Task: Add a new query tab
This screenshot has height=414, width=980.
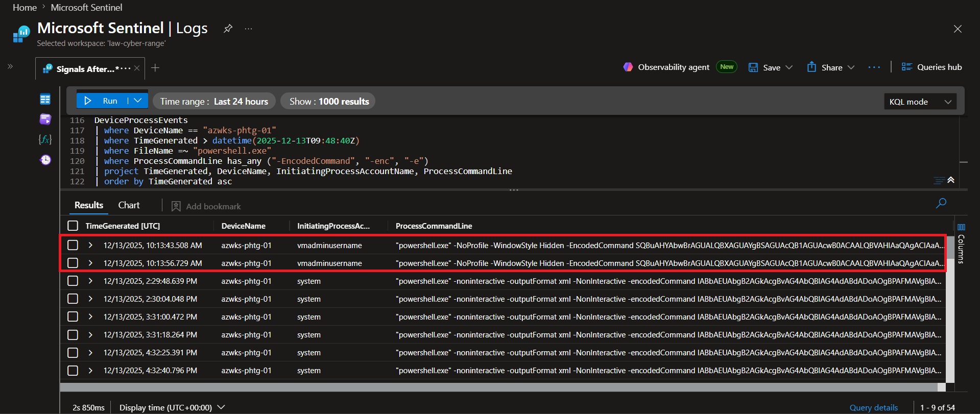Action: [x=155, y=68]
